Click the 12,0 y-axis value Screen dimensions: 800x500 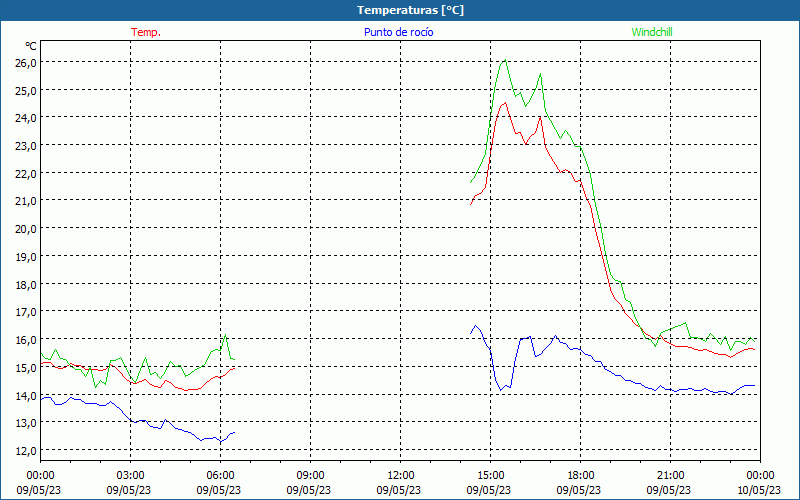(x=26, y=451)
